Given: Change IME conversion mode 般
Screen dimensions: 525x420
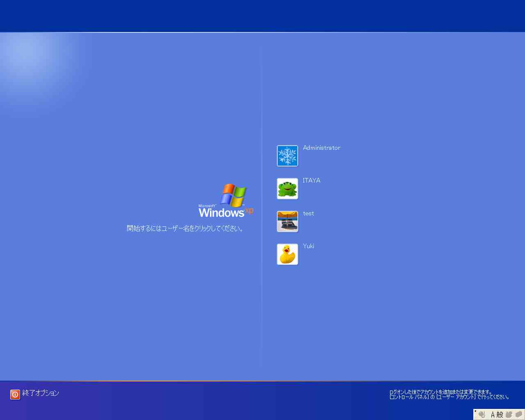Looking at the screenshot, I should (500, 415).
